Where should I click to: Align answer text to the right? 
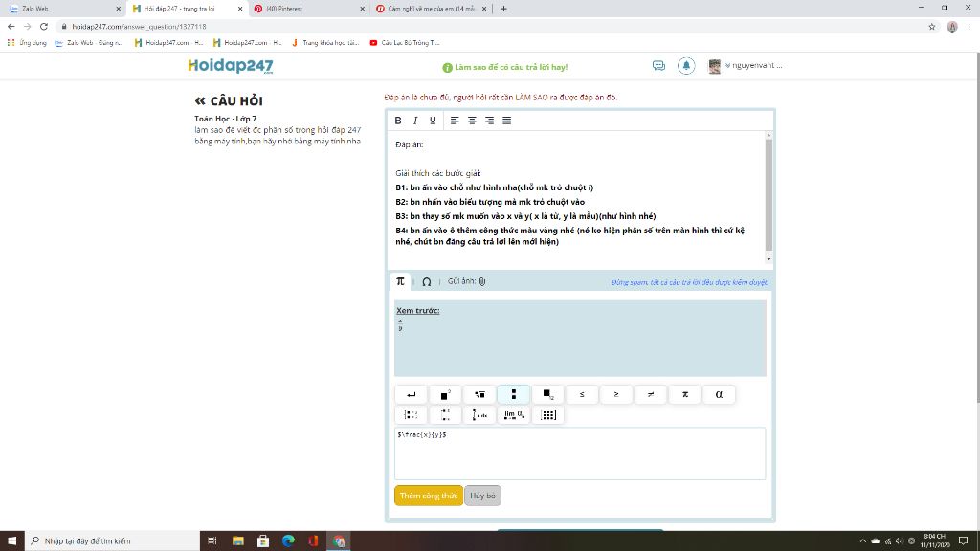point(489,121)
